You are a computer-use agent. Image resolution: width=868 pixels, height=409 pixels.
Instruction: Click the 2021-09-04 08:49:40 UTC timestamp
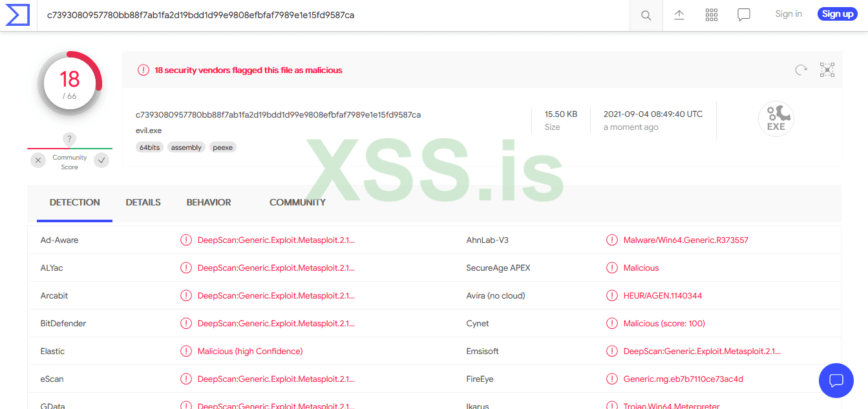coord(653,114)
